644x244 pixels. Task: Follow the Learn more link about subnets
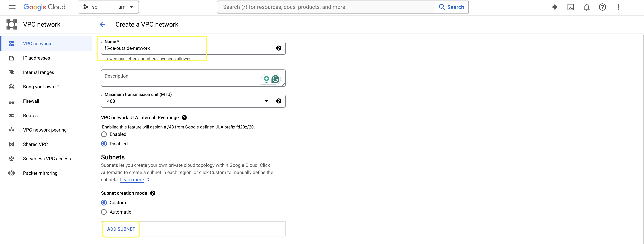(x=132, y=180)
